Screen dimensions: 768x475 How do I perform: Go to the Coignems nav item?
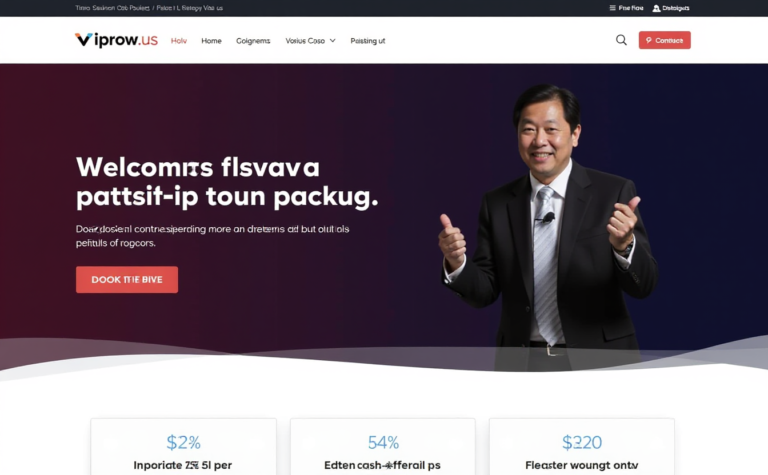[253, 41]
